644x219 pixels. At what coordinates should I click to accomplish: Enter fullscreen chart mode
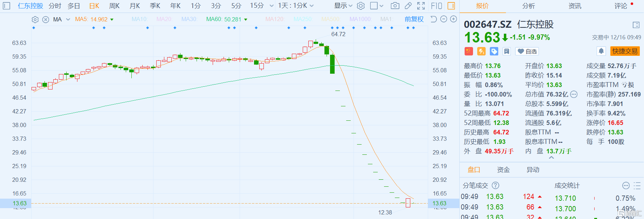pos(421,6)
